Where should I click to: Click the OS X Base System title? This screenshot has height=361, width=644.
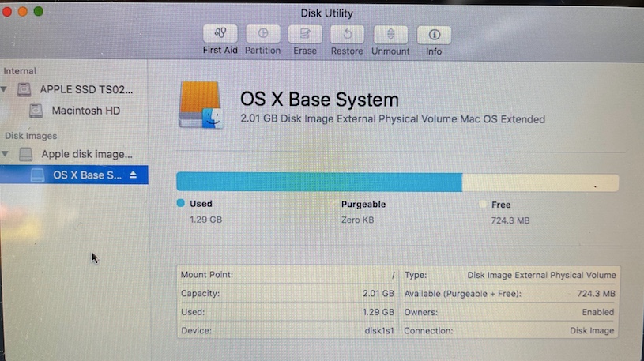click(319, 100)
